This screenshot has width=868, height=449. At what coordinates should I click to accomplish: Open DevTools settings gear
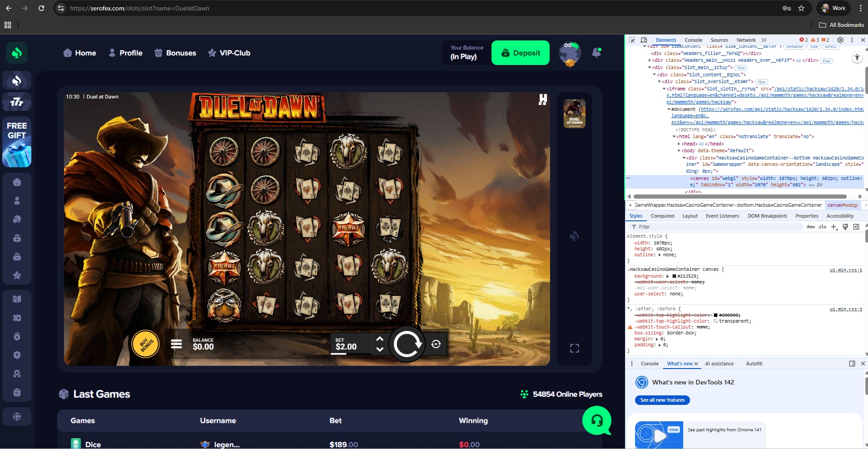840,40
